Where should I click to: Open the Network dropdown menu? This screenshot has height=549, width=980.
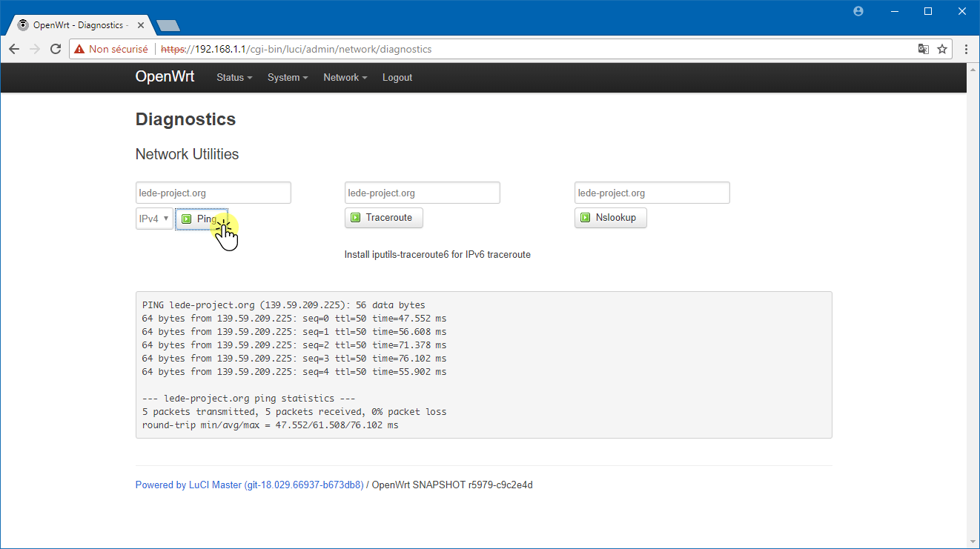click(345, 77)
